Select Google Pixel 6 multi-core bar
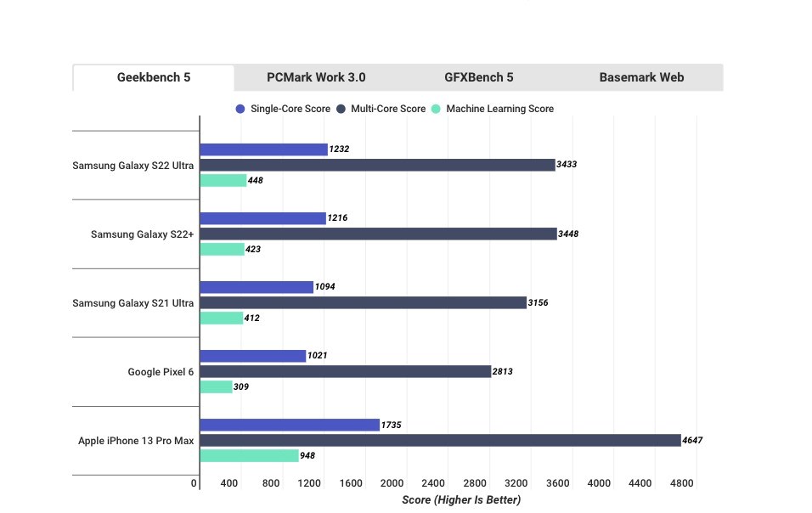The image size is (812, 513). tap(346, 372)
